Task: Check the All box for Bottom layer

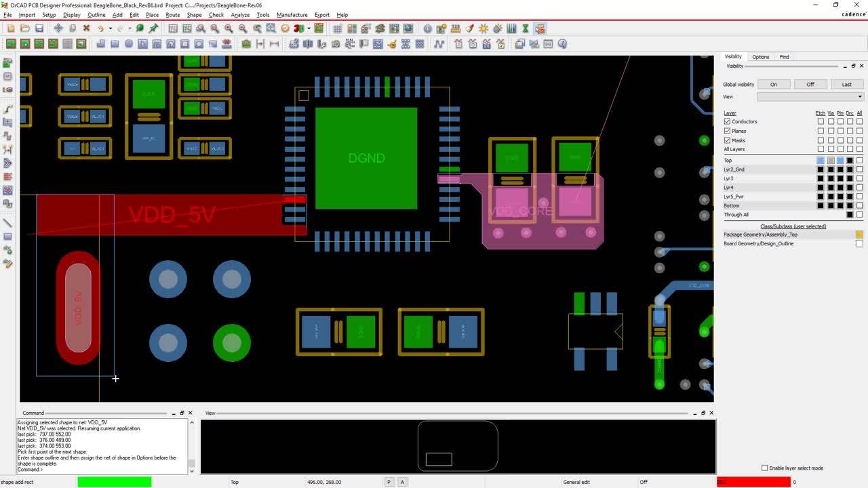Action: pyautogui.click(x=859, y=205)
